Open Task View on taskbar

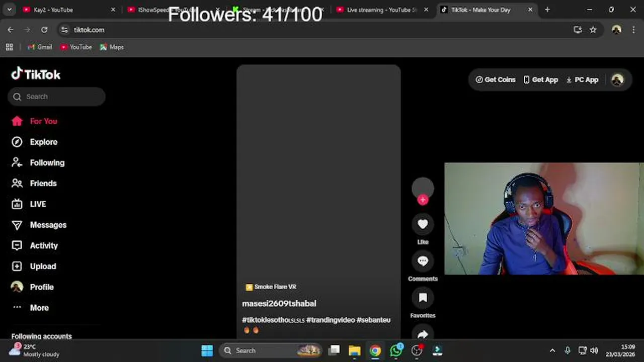(x=334, y=350)
